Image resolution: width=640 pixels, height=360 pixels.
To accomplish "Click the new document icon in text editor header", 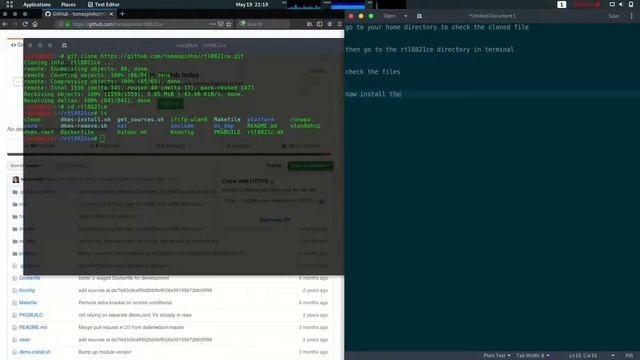I will [419, 16].
